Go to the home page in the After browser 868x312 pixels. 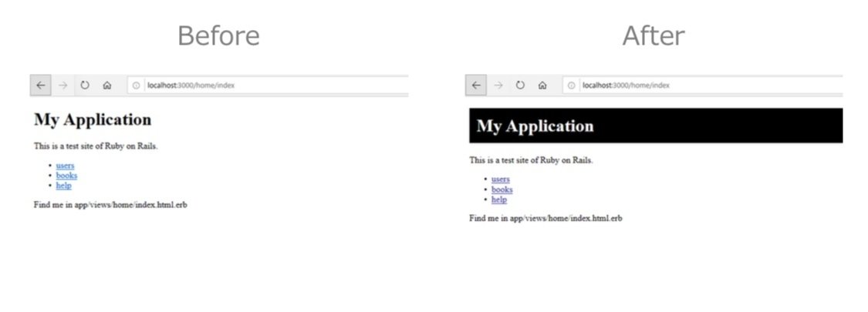coord(542,86)
